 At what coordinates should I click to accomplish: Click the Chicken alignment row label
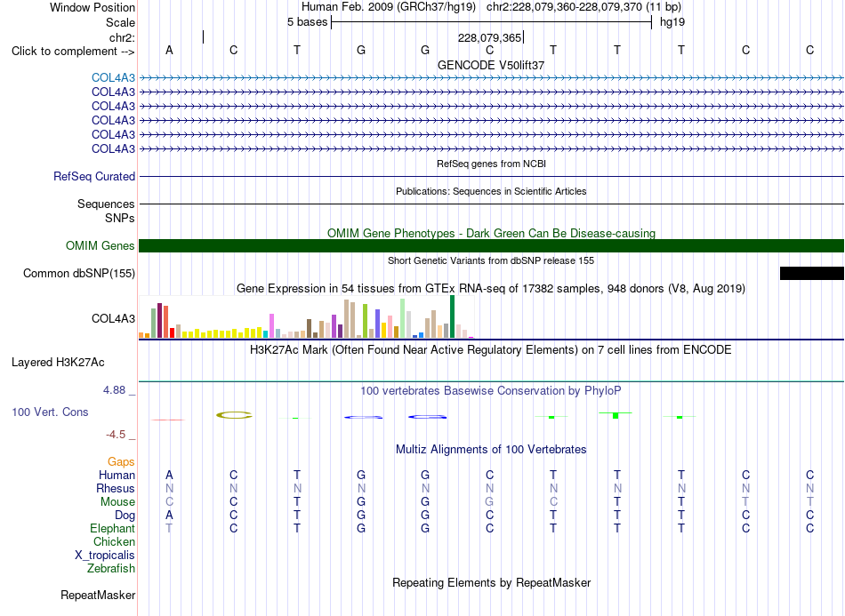114,541
